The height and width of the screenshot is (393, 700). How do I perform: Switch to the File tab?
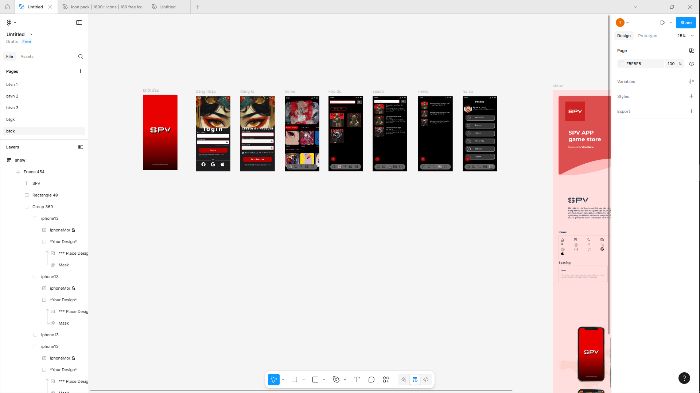click(x=9, y=57)
